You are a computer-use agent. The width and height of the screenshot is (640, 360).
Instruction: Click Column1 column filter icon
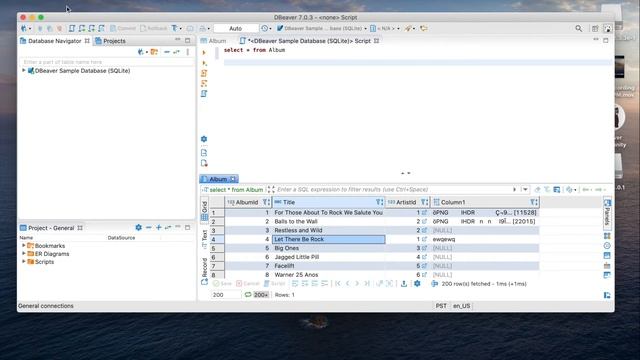coord(533,202)
